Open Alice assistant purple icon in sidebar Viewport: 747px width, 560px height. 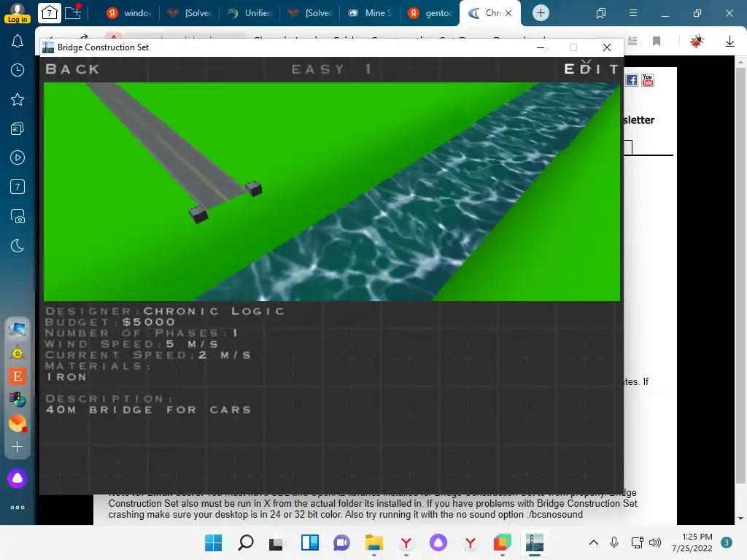(18, 478)
